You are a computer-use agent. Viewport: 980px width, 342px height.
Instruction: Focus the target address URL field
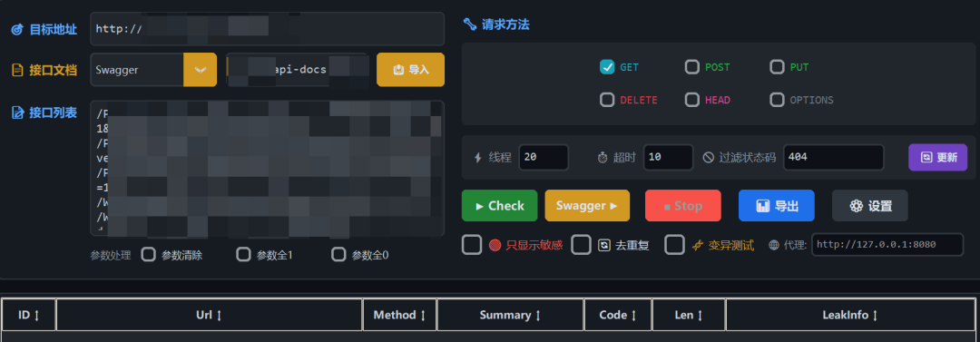[267, 29]
